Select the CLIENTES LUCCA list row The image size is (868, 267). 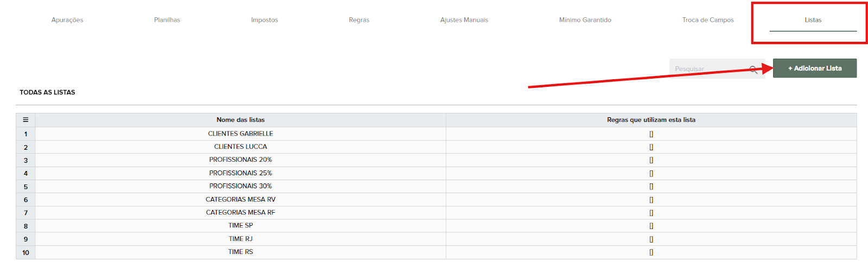click(240, 147)
